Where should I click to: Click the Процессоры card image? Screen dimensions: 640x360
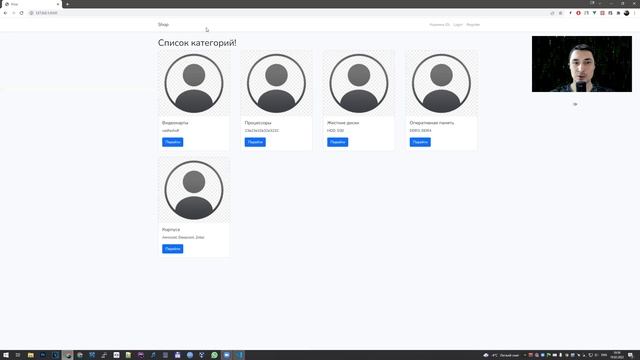click(x=276, y=84)
